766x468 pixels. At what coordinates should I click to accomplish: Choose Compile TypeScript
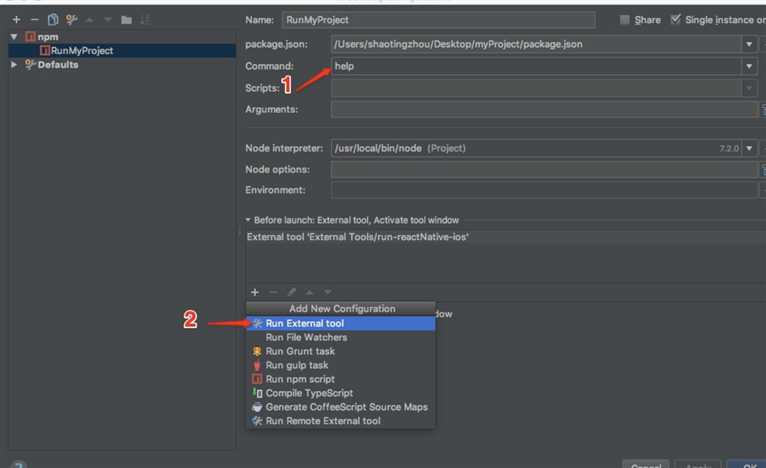point(309,393)
